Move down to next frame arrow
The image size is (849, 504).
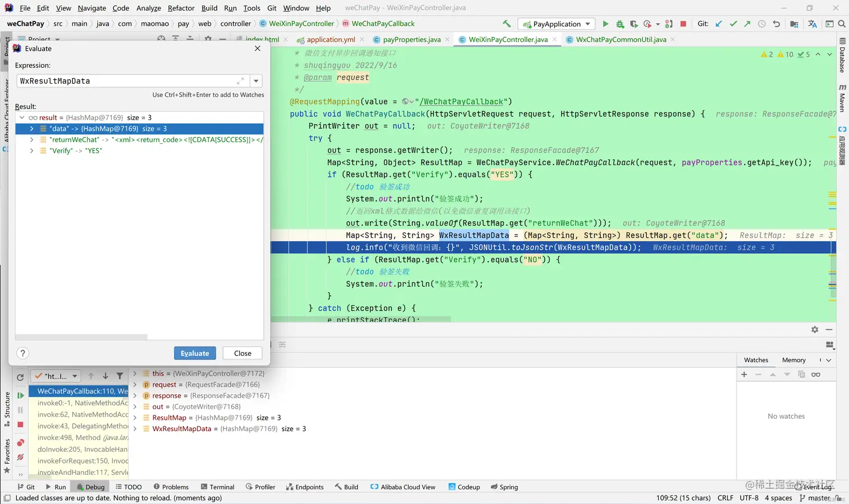coord(105,376)
